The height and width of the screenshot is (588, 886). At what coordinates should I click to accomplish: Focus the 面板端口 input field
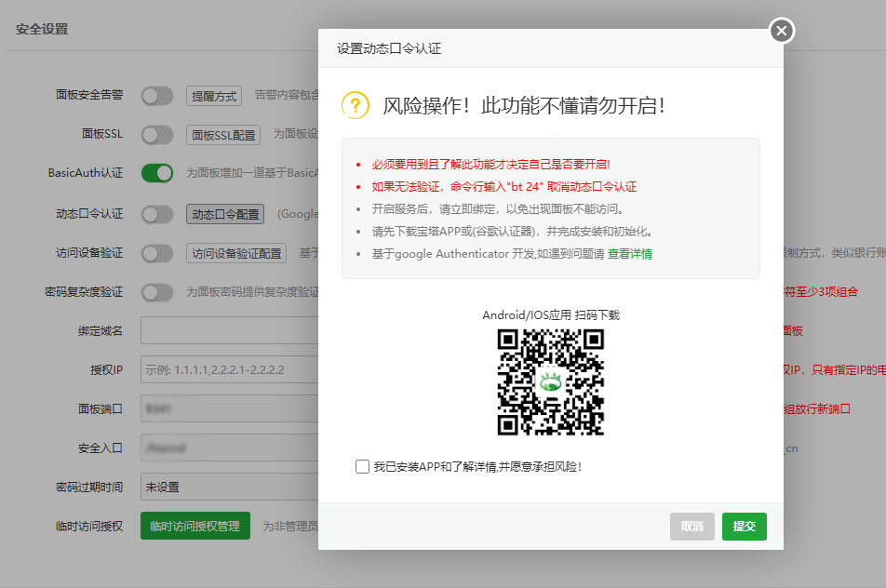[x=229, y=409]
